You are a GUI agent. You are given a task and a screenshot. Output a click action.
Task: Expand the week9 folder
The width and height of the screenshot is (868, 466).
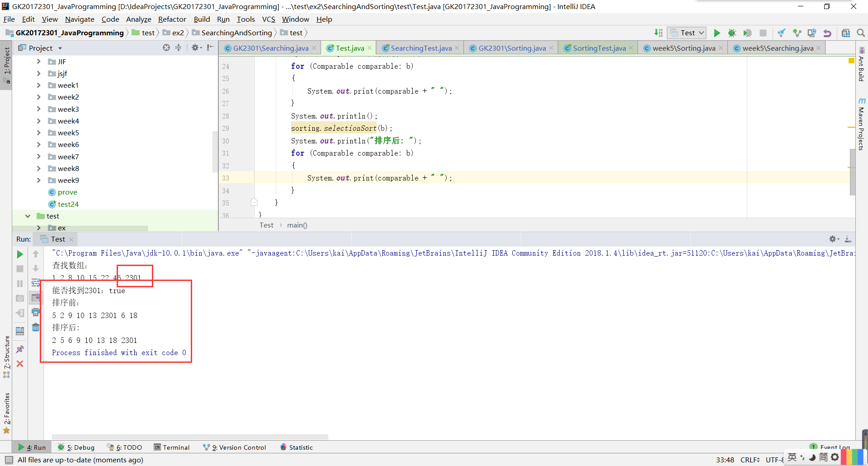[39, 180]
